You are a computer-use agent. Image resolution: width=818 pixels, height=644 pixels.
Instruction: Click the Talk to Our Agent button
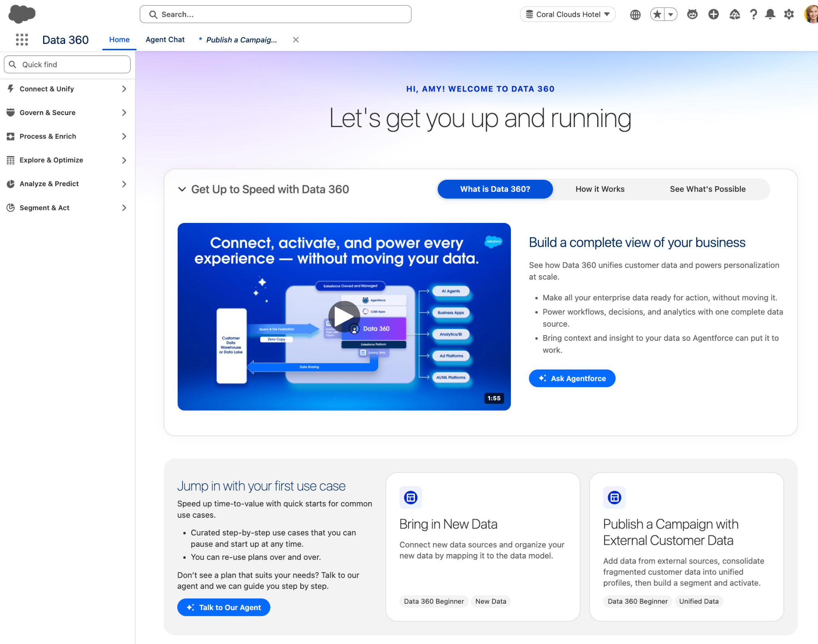224,607
